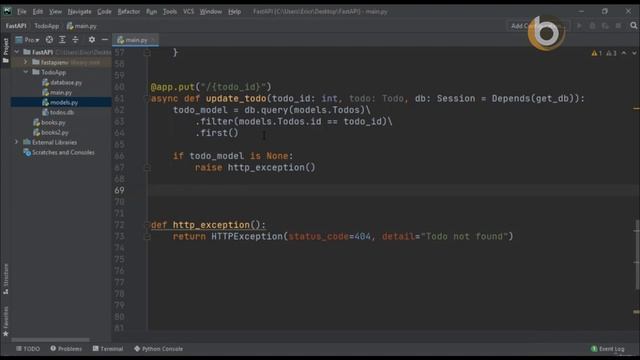The width and height of the screenshot is (640, 360).
Task: Open the Refactor menu
Action: click(x=129, y=11)
